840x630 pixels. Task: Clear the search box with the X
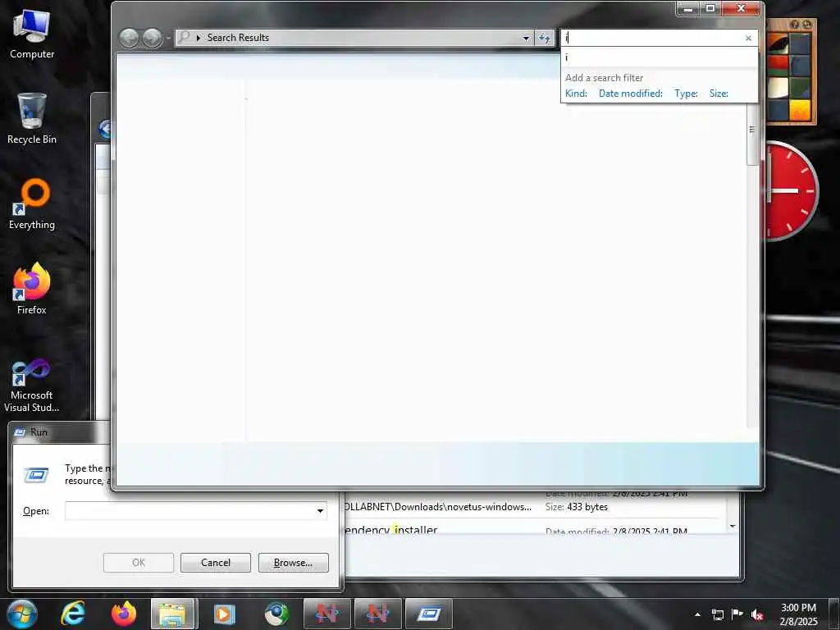748,38
